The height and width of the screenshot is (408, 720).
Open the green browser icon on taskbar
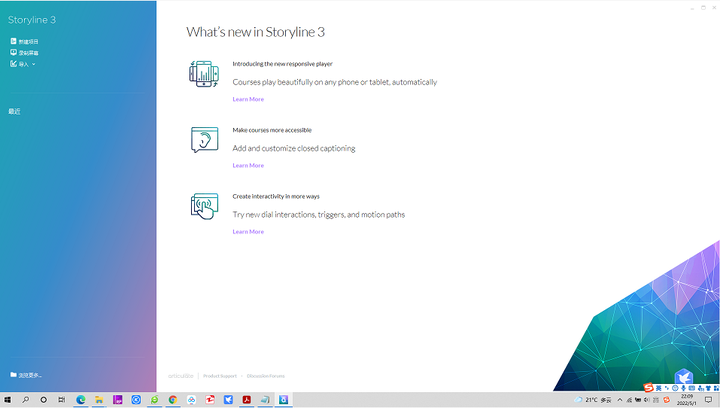154,400
